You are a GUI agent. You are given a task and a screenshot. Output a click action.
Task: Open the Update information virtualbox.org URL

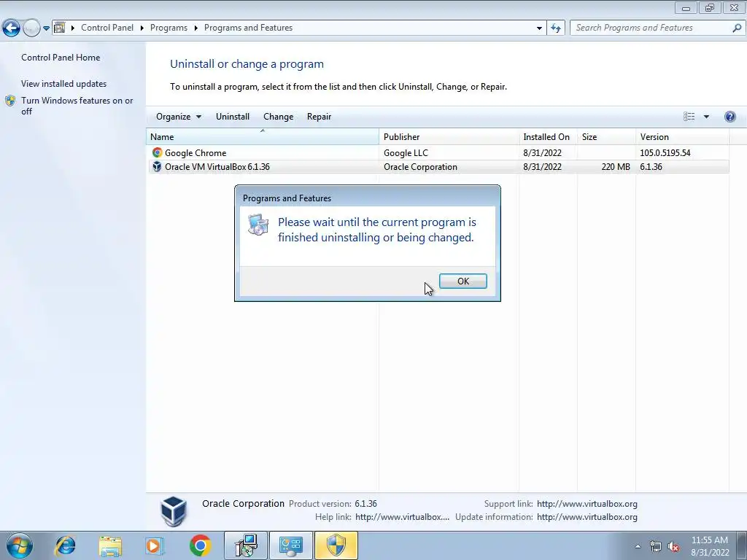point(587,517)
